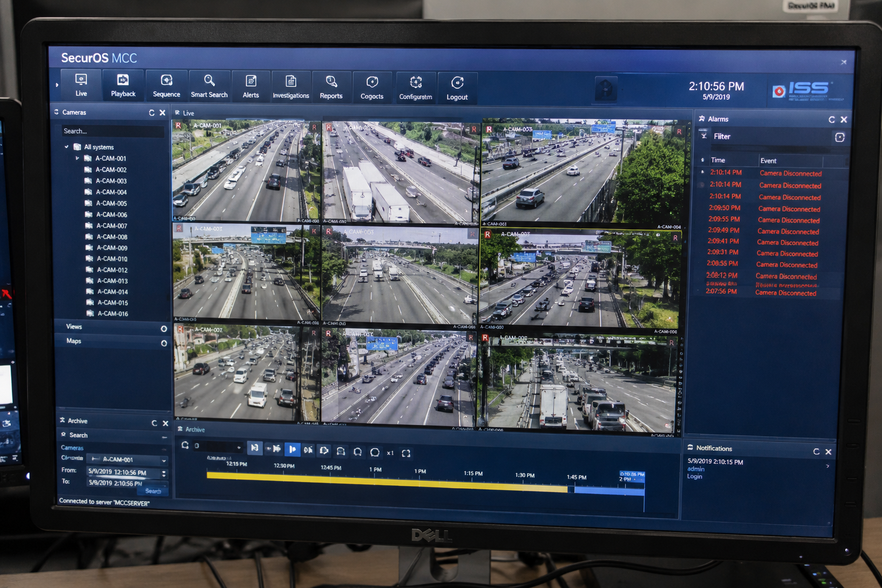Select the 2:09:50 PM Camera Disconnected alarm

coord(764,208)
